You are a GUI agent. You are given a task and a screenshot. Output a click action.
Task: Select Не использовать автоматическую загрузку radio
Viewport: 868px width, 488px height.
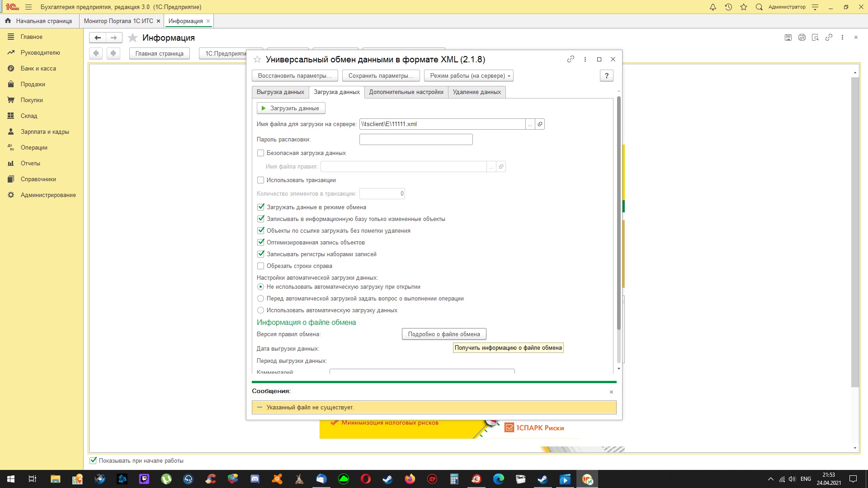coord(260,287)
